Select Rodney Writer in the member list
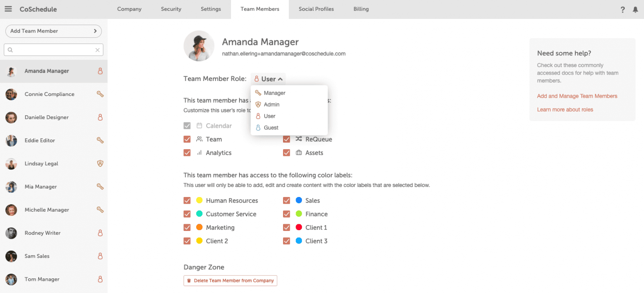 (54, 233)
